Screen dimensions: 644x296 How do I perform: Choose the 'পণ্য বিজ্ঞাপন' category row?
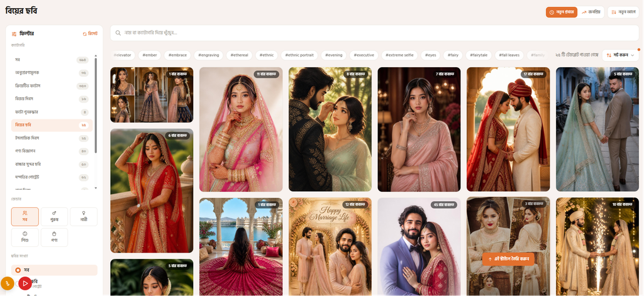(x=52, y=151)
